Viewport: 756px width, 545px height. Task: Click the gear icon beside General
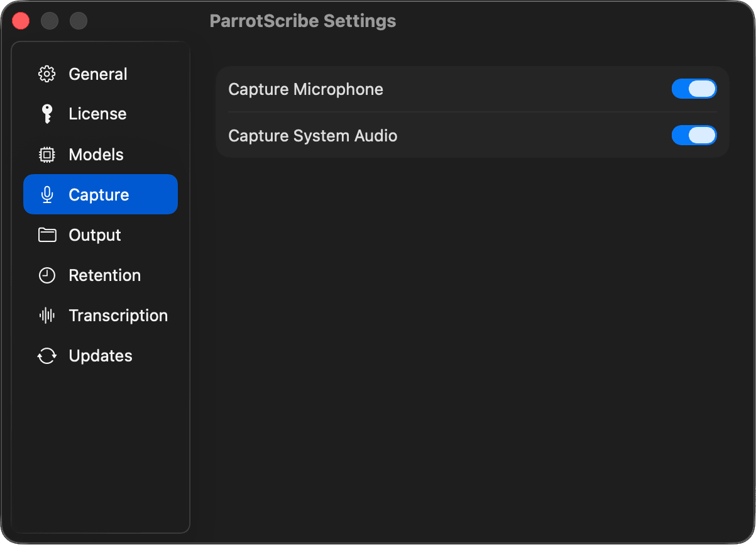47,74
